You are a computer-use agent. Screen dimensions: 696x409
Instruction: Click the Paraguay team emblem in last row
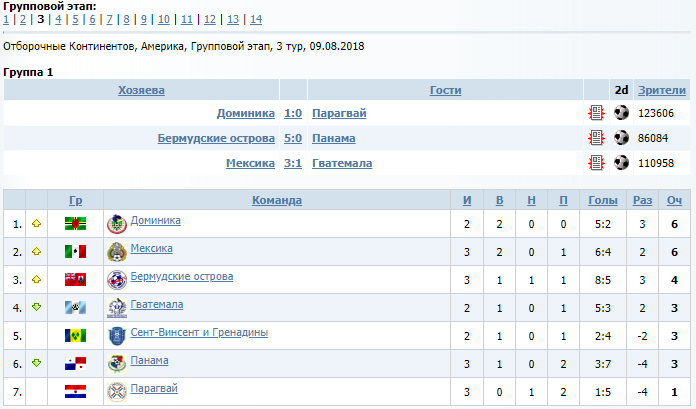(x=117, y=392)
